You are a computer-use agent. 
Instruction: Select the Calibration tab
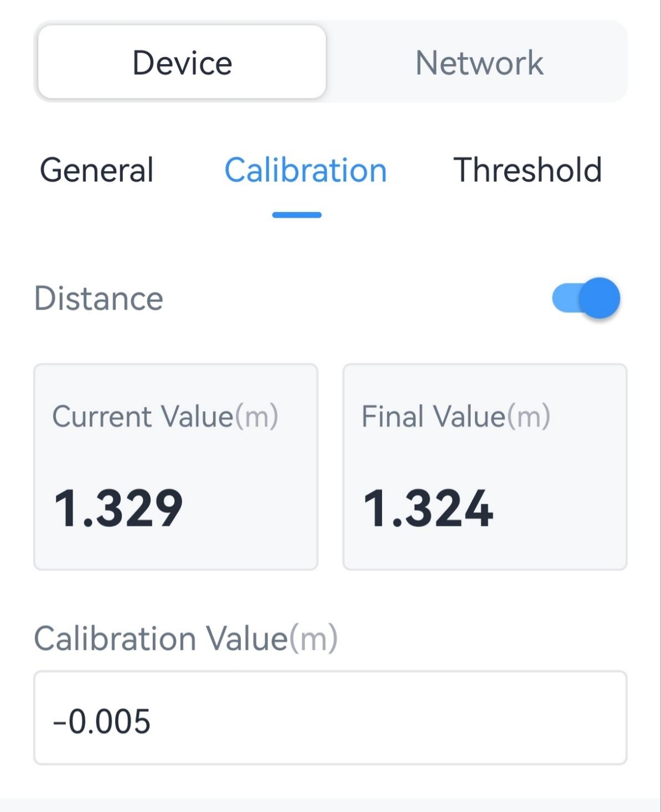(x=305, y=169)
